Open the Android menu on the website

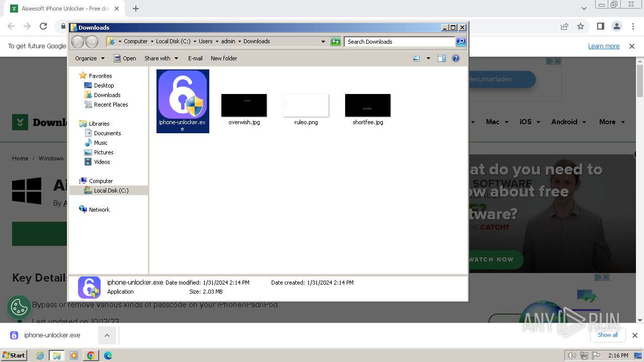569,122
